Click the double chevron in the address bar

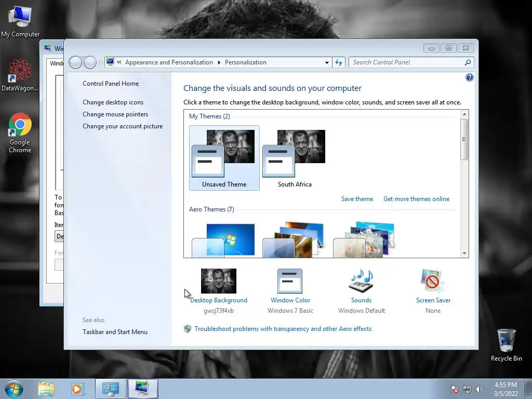[x=119, y=62]
